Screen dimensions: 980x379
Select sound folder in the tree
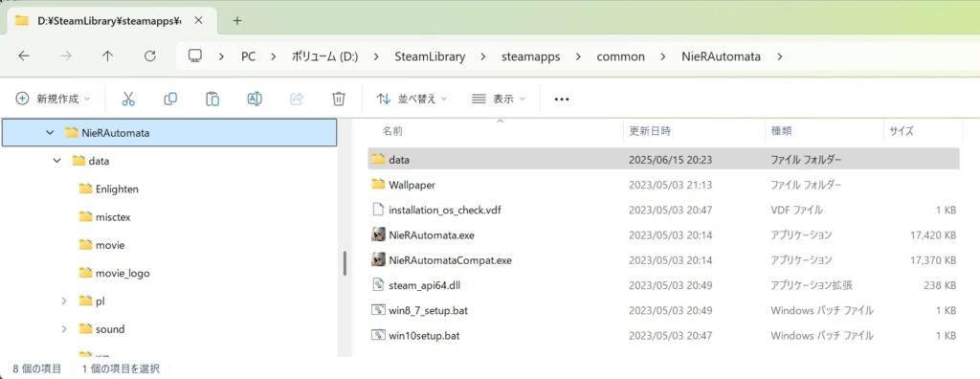click(110, 329)
